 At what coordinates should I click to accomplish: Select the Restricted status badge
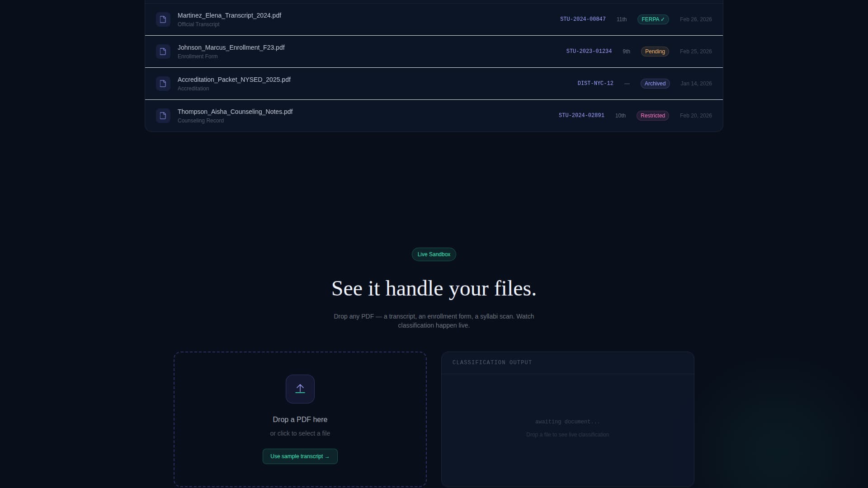[x=653, y=116]
